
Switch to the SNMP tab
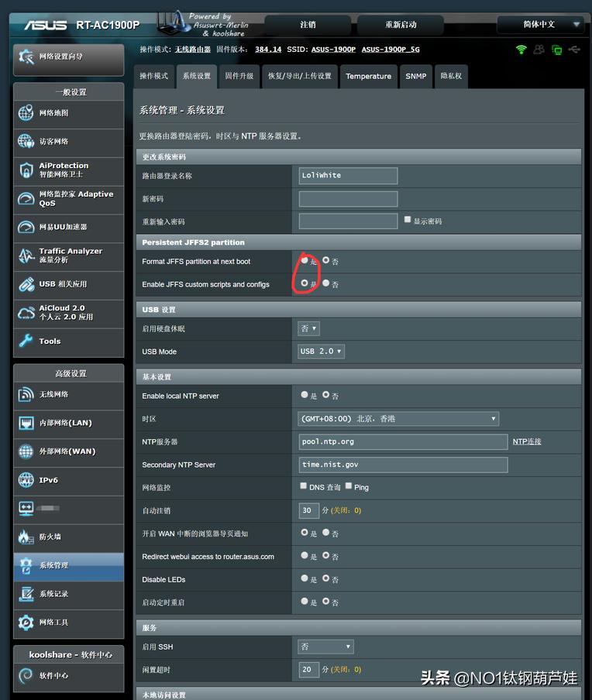416,77
